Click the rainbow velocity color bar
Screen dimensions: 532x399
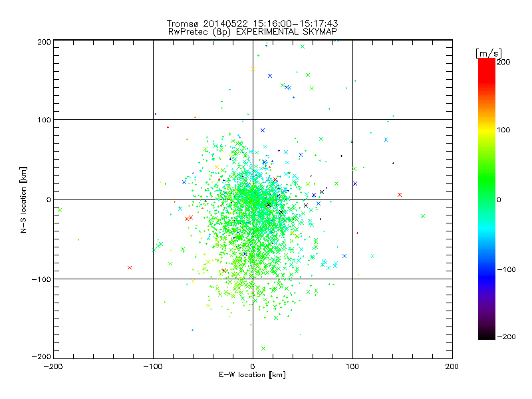[487, 199]
